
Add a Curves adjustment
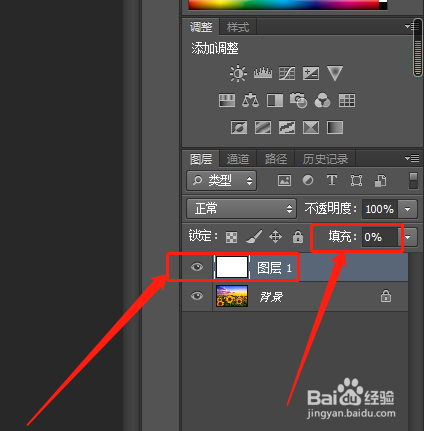tap(287, 73)
